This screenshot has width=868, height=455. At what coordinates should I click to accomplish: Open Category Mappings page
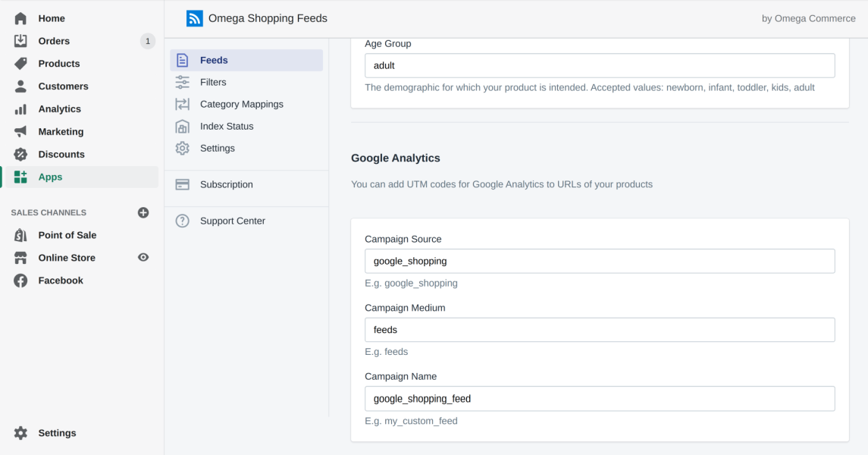click(x=241, y=104)
